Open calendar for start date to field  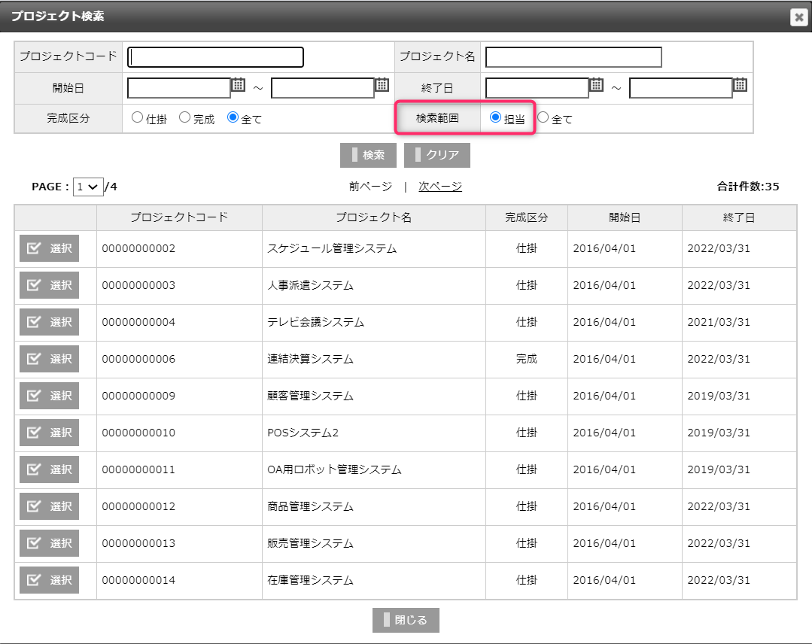pyautogui.click(x=382, y=85)
